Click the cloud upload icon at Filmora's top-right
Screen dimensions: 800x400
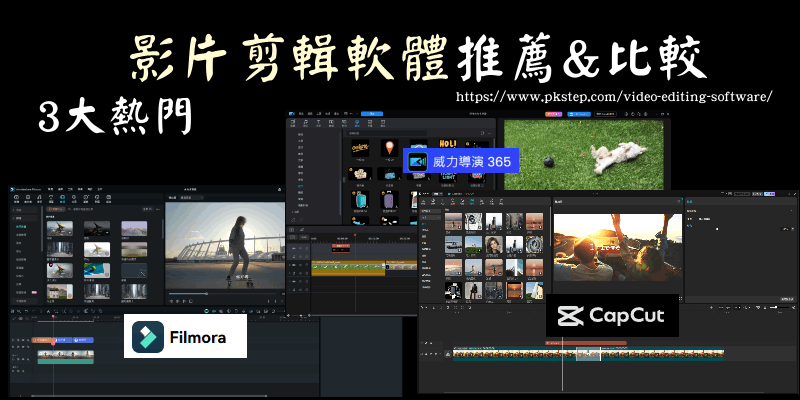(x=279, y=189)
